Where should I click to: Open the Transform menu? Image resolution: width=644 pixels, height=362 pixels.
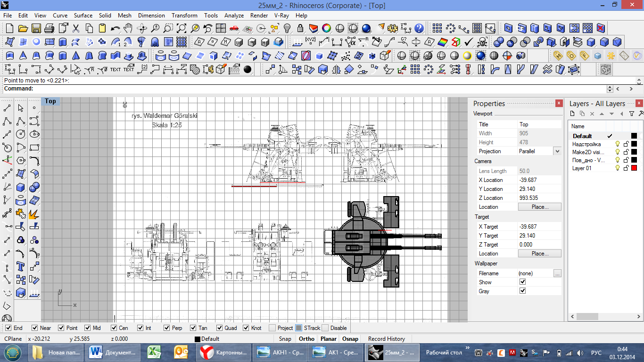tap(184, 16)
